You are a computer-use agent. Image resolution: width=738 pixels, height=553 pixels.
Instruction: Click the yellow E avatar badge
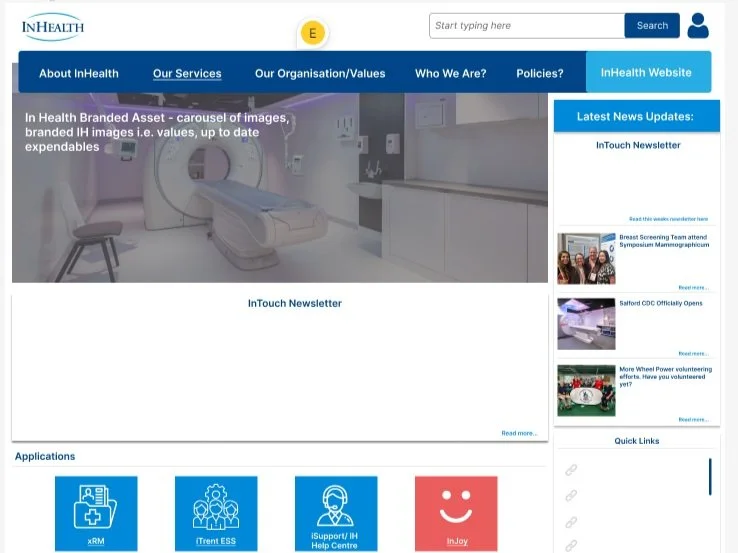[313, 33]
